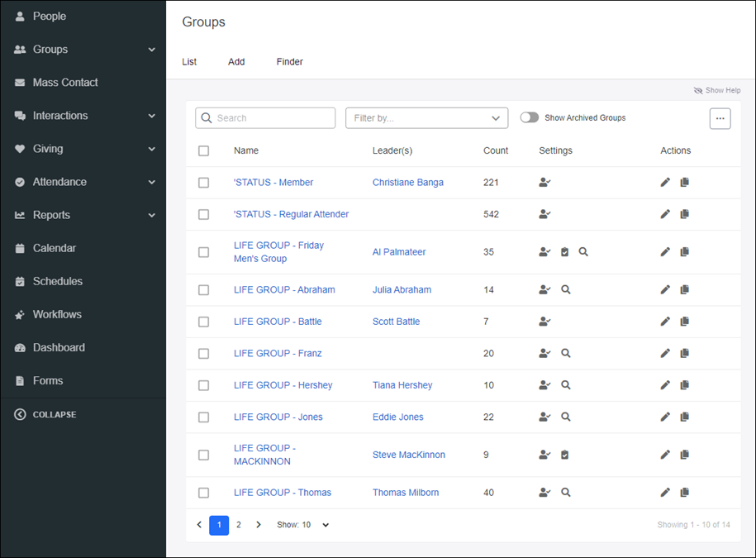Go to page 2 of groups
This screenshot has height=558, width=756.
(x=239, y=525)
